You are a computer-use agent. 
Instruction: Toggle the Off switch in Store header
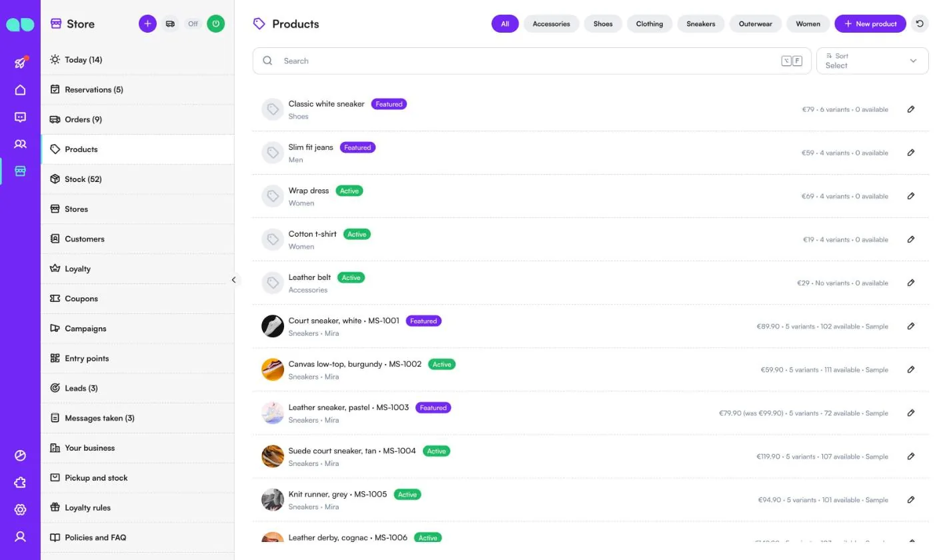click(193, 24)
